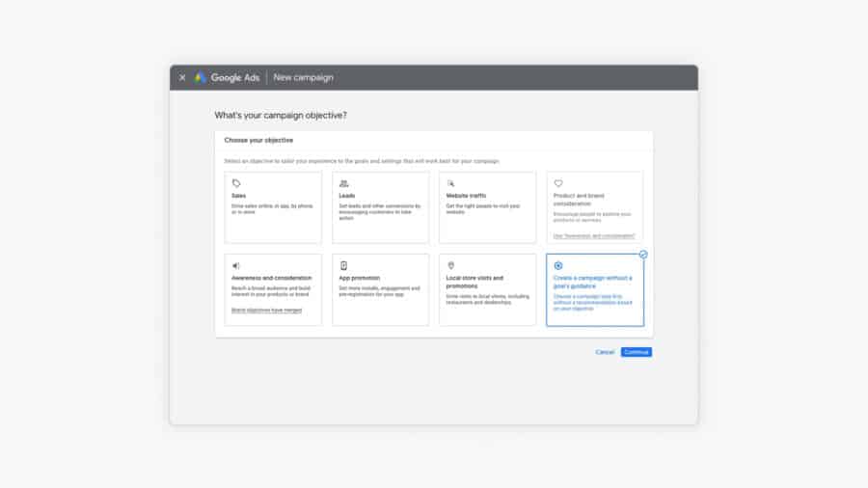This screenshot has height=488, width=868.
Task: Choose the Leads objective card
Action: [x=380, y=207]
